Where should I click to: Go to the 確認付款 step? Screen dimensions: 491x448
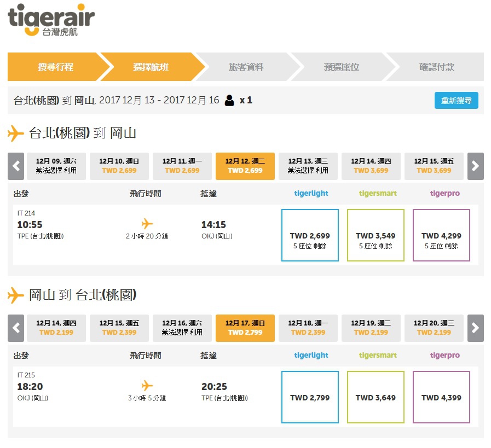436,67
